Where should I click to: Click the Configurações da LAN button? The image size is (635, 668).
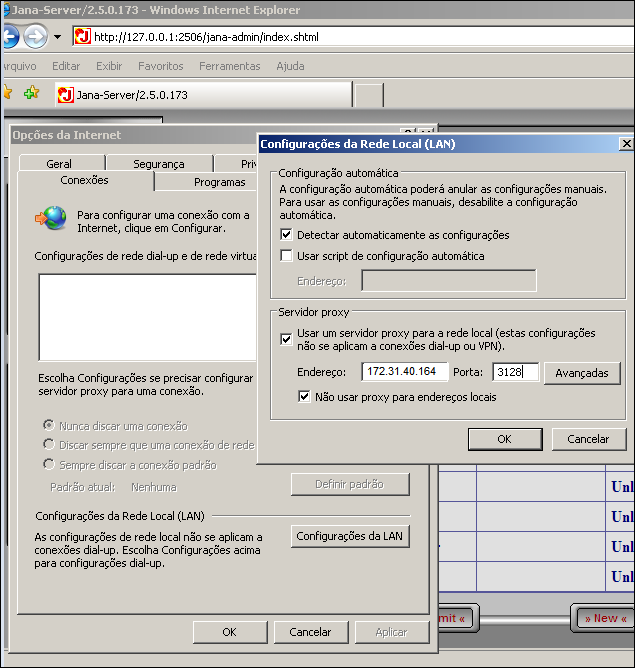[350, 536]
